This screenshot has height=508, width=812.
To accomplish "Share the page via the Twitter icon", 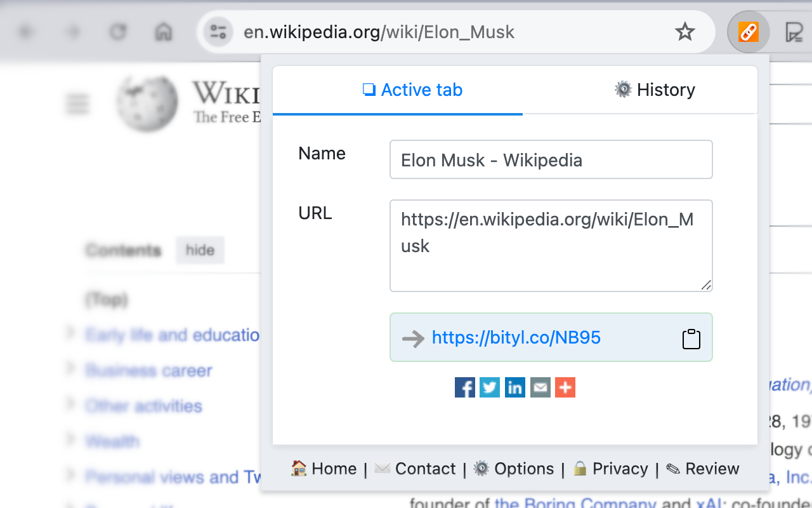I will tap(490, 387).
